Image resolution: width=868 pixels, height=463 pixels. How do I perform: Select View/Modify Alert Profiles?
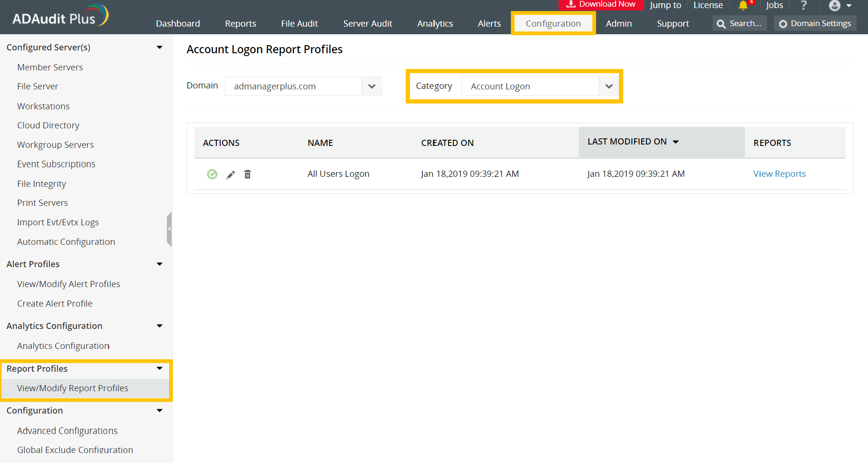point(68,284)
